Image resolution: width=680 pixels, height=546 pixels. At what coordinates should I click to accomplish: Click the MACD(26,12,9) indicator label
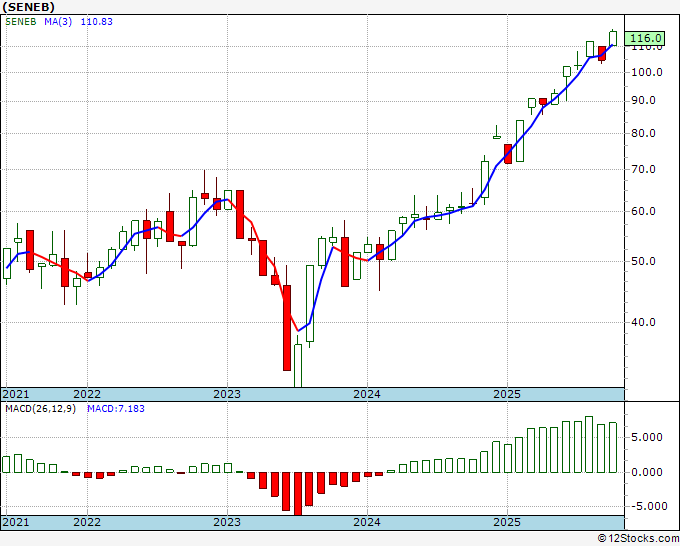click(x=40, y=409)
